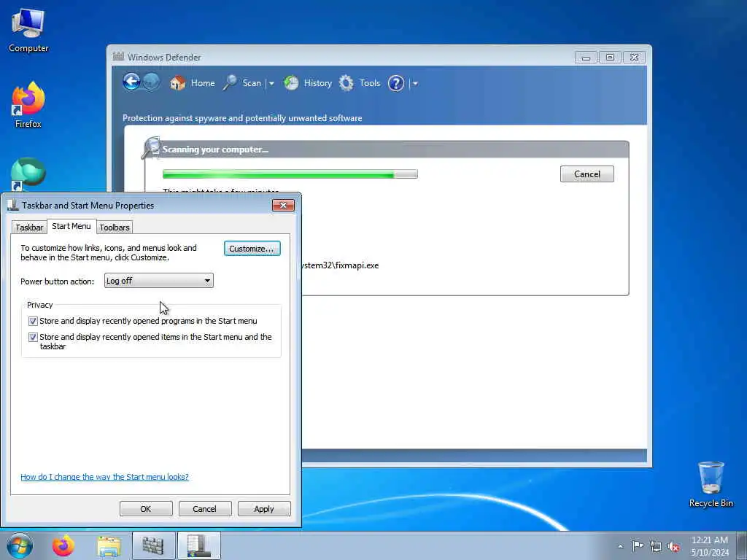Screen dimensions: 747x560
Task: Confirm properties dialog with OK
Action: pos(146,508)
